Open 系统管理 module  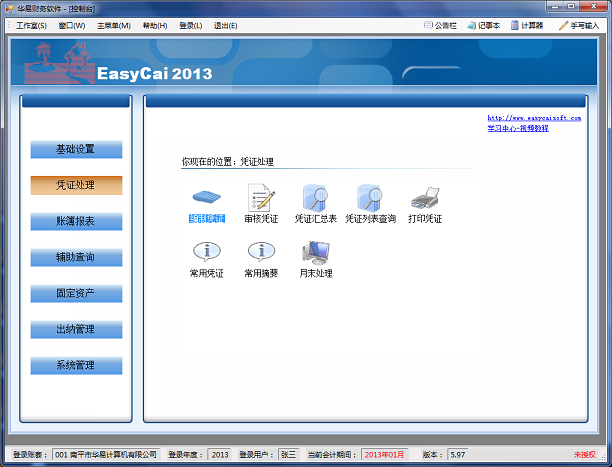(76, 365)
